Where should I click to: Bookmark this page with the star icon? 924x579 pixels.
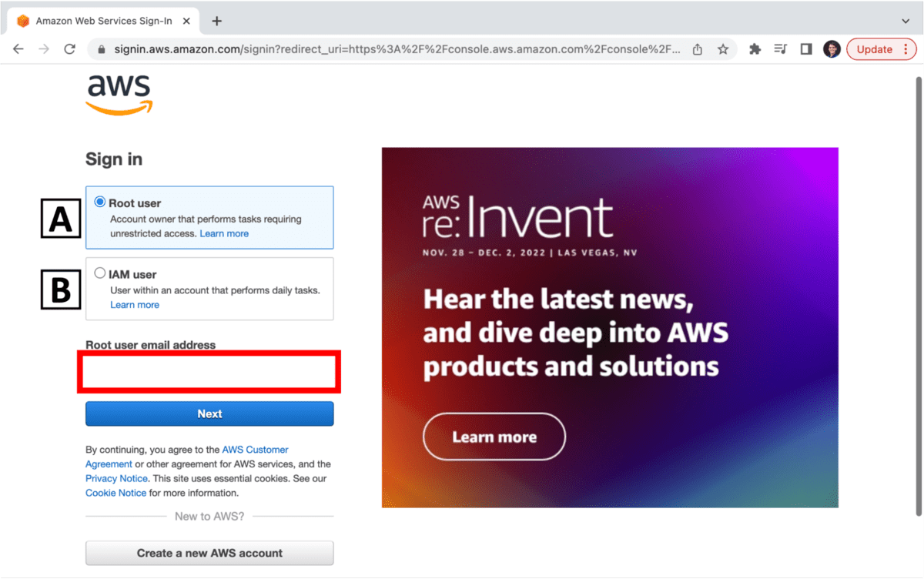coord(723,49)
